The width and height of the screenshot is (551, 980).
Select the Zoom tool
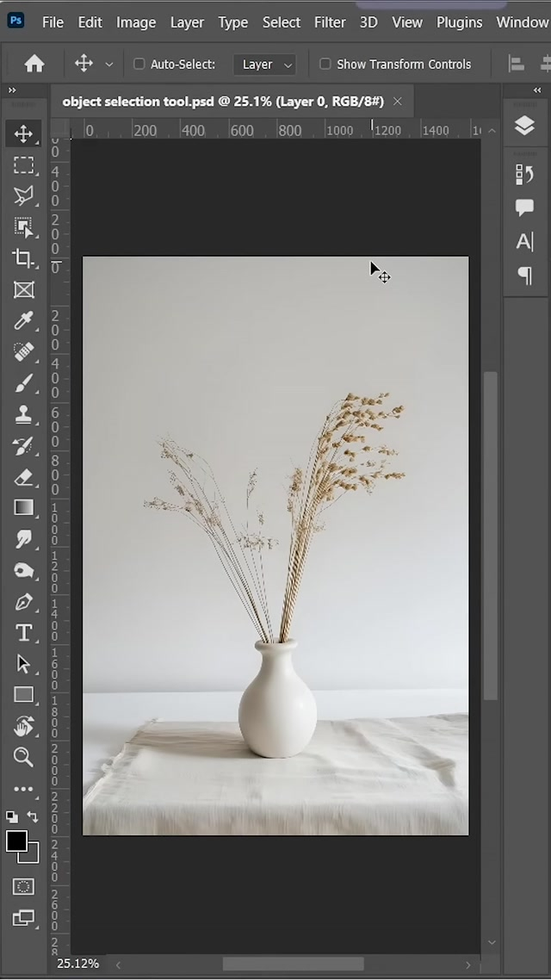coord(23,757)
